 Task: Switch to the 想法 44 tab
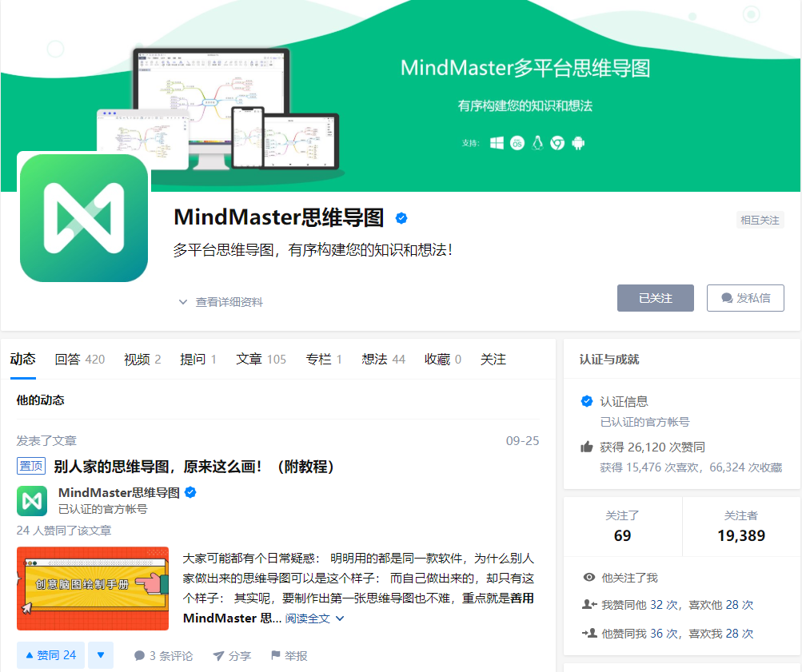(384, 360)
